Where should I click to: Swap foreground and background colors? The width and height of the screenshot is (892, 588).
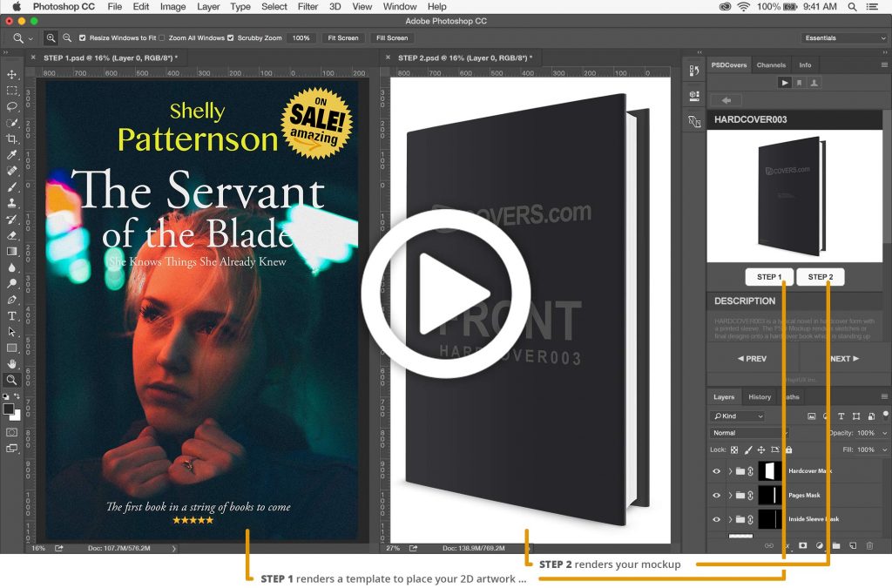(17, 395)
